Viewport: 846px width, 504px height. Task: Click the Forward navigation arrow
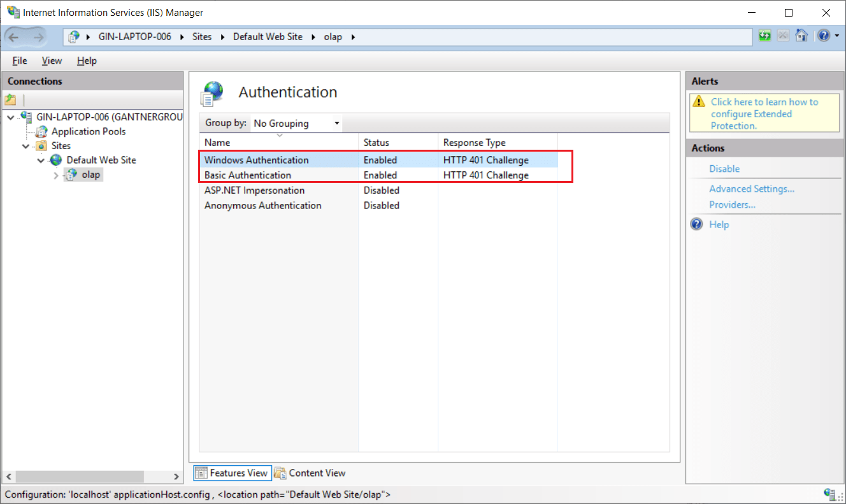tap(39, 37)
